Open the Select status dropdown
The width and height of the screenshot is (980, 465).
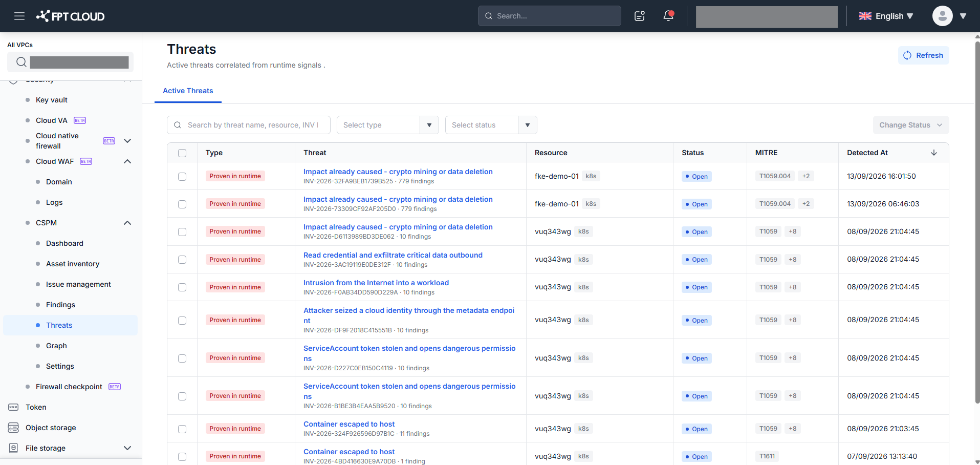click(491, 125)
